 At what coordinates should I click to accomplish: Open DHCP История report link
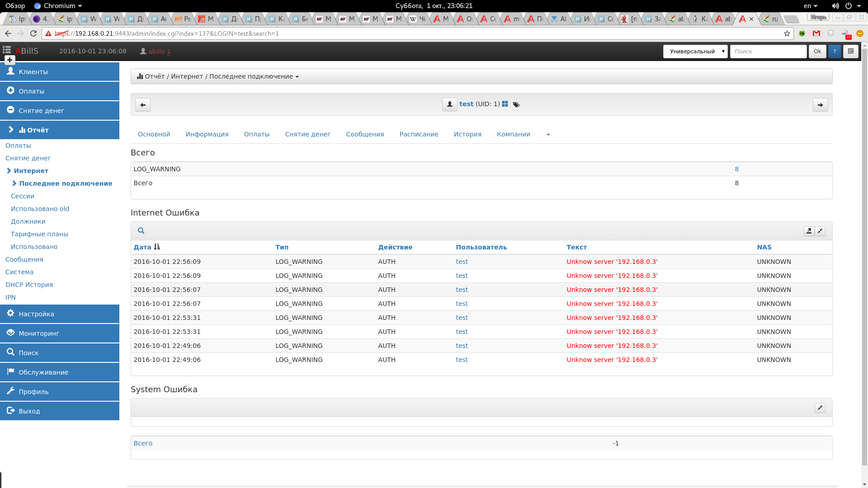(29, 285)
